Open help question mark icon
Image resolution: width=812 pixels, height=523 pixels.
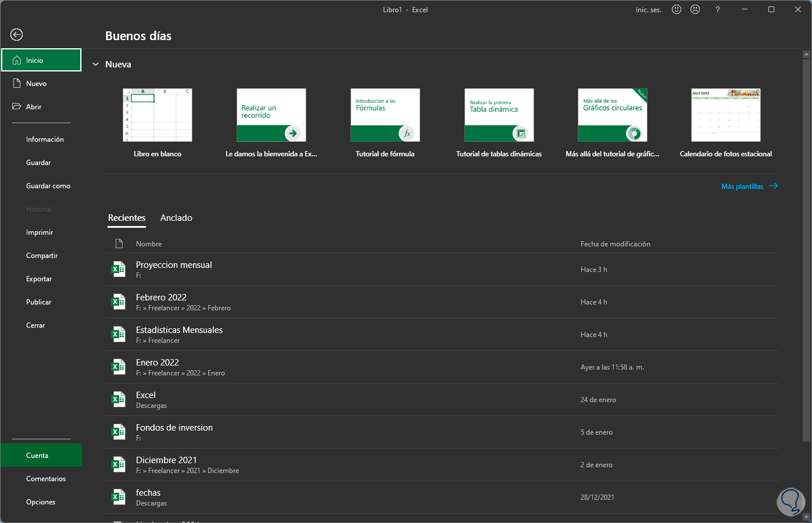pyautogui.click(x=718, y=9)
